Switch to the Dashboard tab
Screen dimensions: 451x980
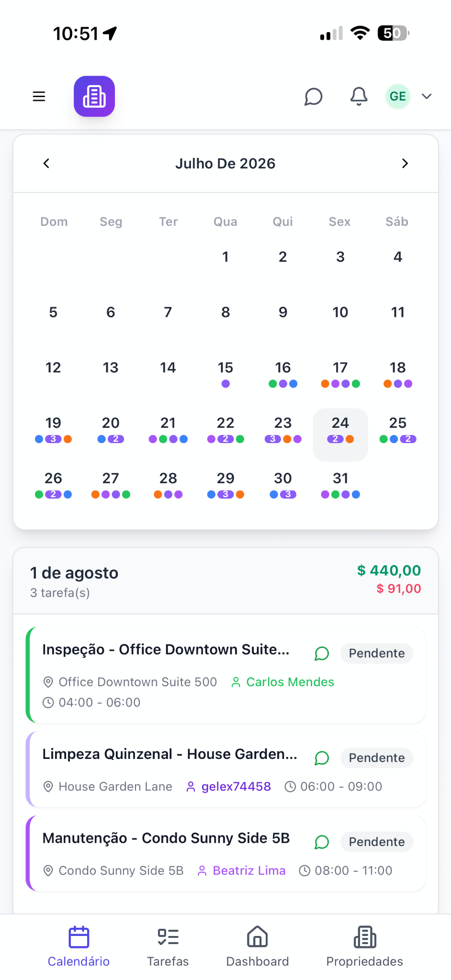(x=258, y=947)
